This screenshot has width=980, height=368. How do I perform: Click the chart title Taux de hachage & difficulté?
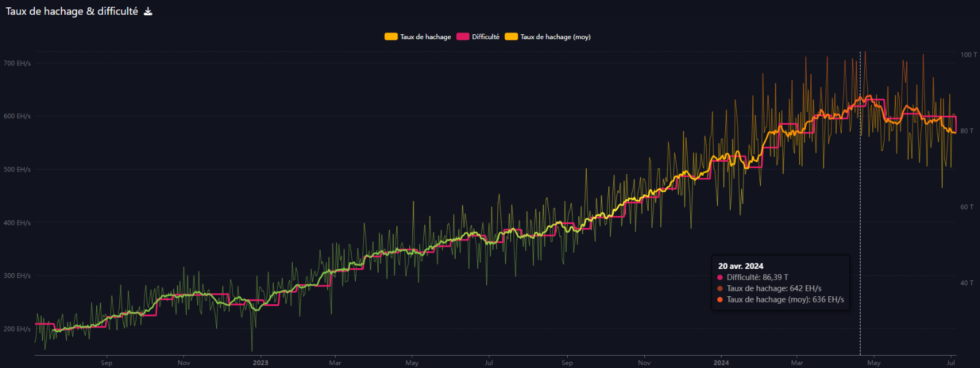[72, 12]
